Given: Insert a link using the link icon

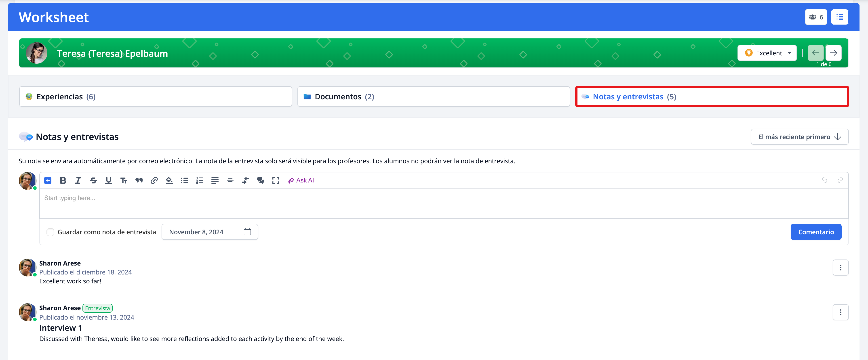Looking at the screenshot, I should 154,180.
